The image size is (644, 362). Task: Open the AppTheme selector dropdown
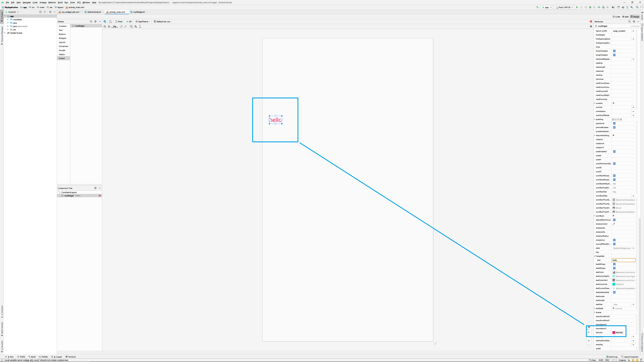(143, 21)
